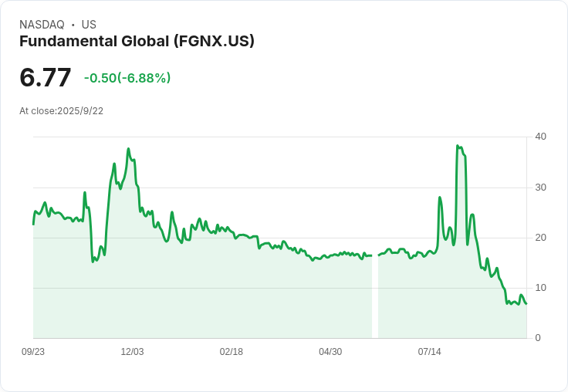Open the Fundamental Global (FGNX.US) title
The height and width of the screenshot is (392, 568).
[137, 41]
